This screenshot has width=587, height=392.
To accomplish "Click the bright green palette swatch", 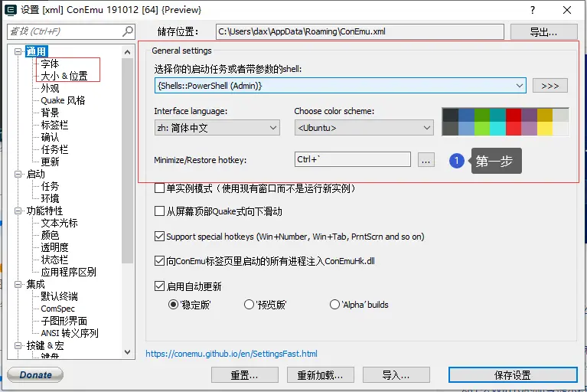I will pos(482,129).
